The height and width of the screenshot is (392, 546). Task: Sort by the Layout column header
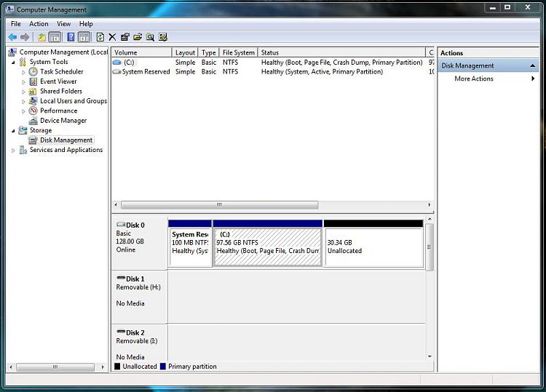pyautogui.click(x=185, y=52)
